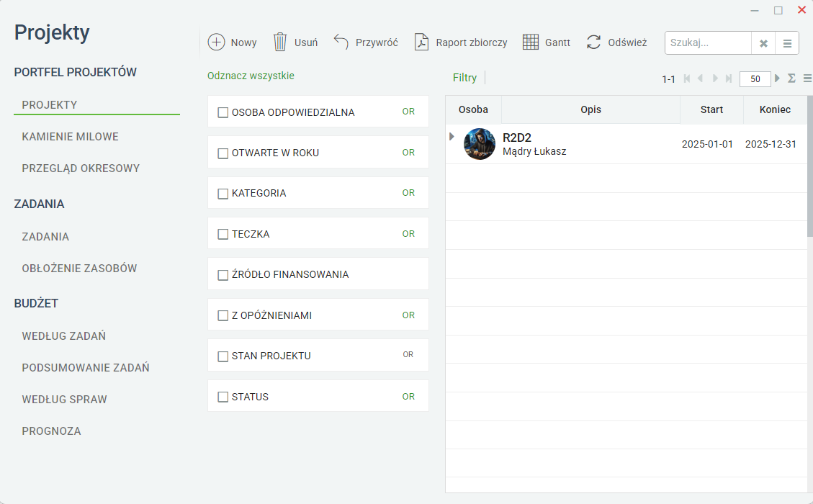Toggle OR for OTWARTE W ROKU filter
The width and height of the screenshot is (813, 504).
click(x=408, y=153)
